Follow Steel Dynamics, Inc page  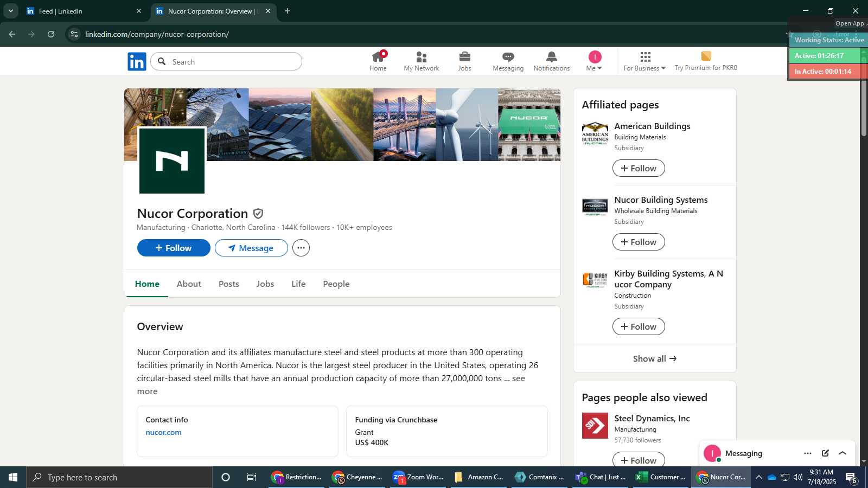[639, 460]
